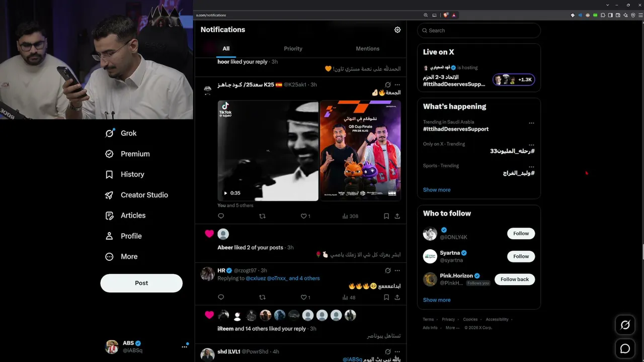Expand the More sidebar menu
Viewport: 644px width, 362px height.
[121, 256]
